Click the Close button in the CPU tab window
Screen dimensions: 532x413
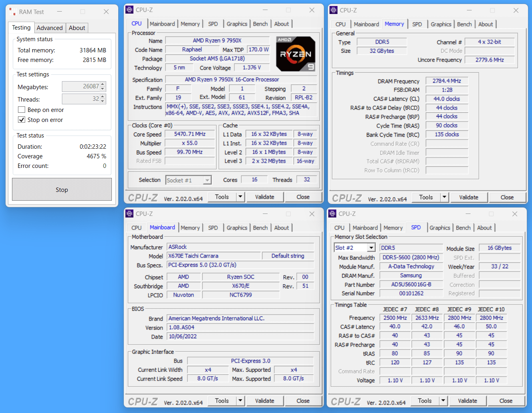[303, 197]
